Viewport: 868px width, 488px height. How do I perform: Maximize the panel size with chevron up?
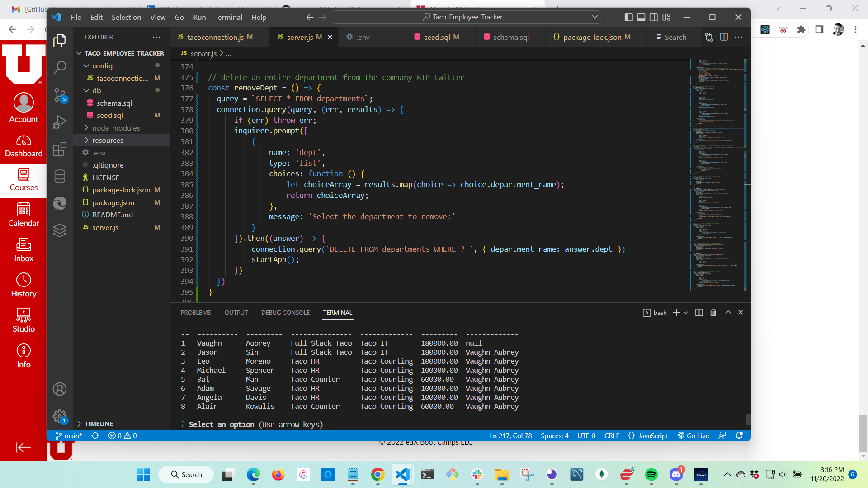(x=728, y=313)
